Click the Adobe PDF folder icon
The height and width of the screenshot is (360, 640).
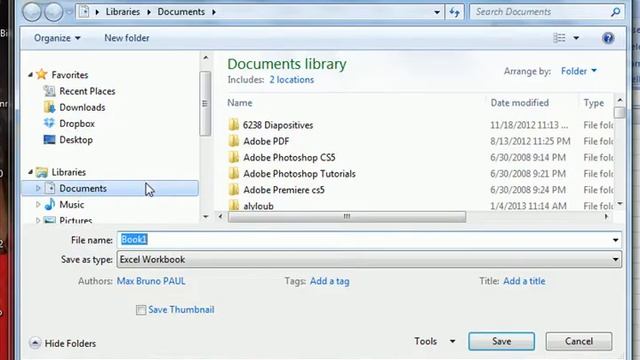tap(234, 141)
